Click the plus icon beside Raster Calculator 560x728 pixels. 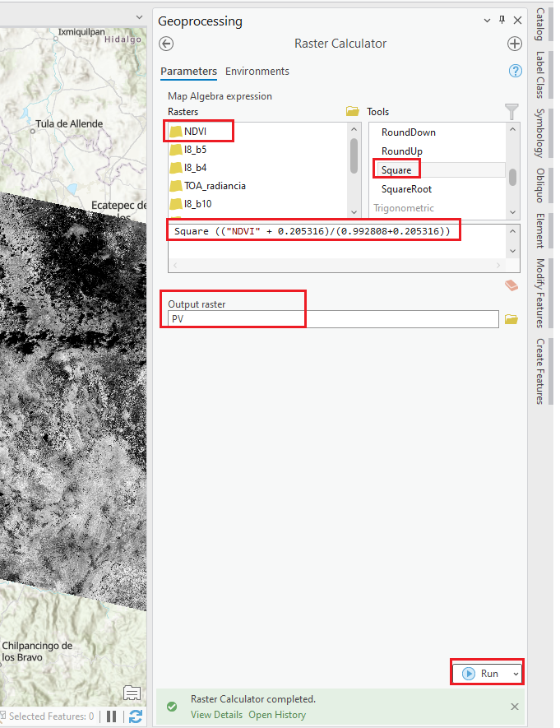[x=515, y=44]
